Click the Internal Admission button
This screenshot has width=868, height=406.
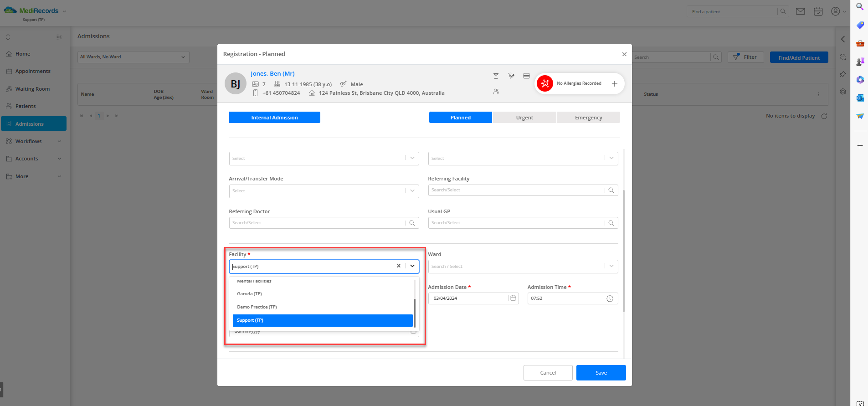[274, 118]
